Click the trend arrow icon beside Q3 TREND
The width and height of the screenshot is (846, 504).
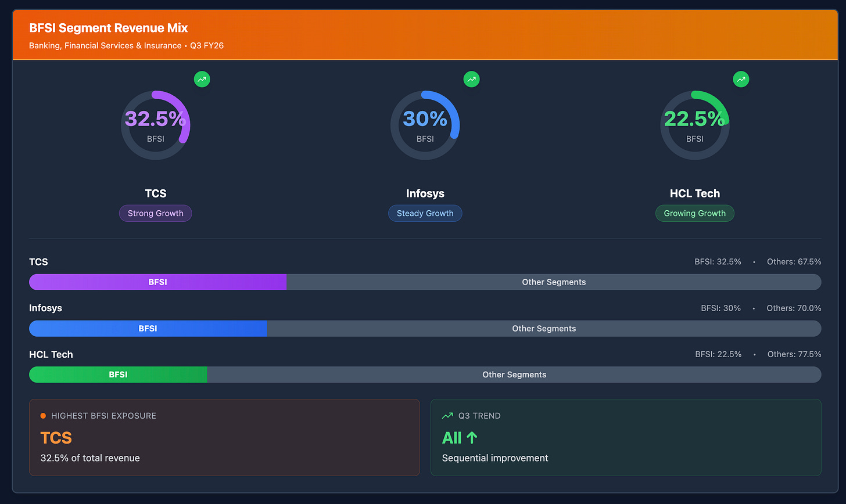(x=447, y=416)
